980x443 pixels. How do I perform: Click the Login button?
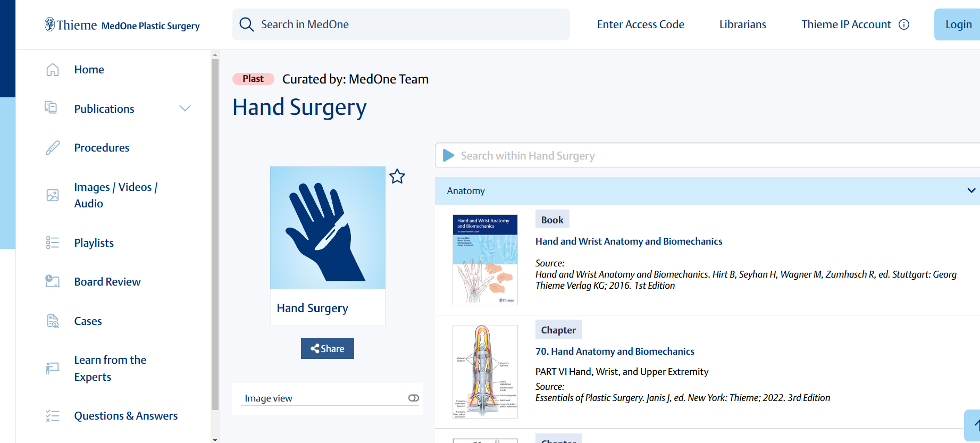point(958,24)
